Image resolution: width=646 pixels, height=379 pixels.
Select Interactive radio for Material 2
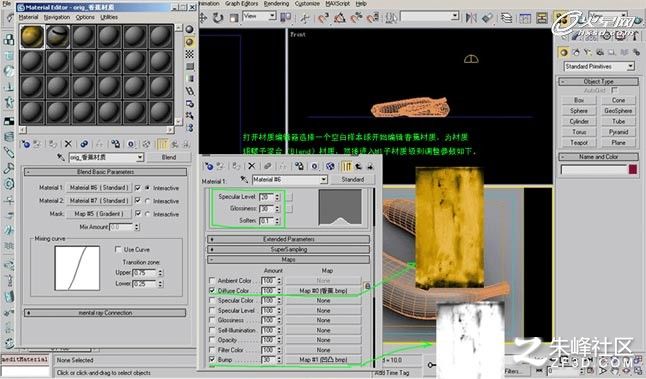tap(147, 201)
